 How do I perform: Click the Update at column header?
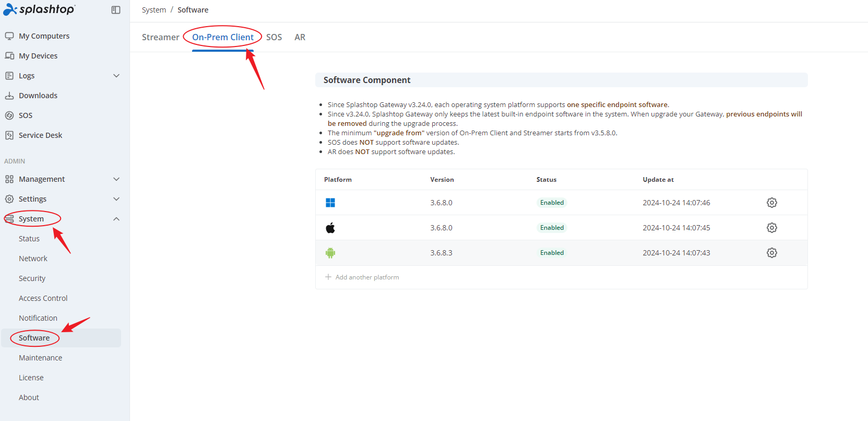pyautogui.click(x=658, y=180)
